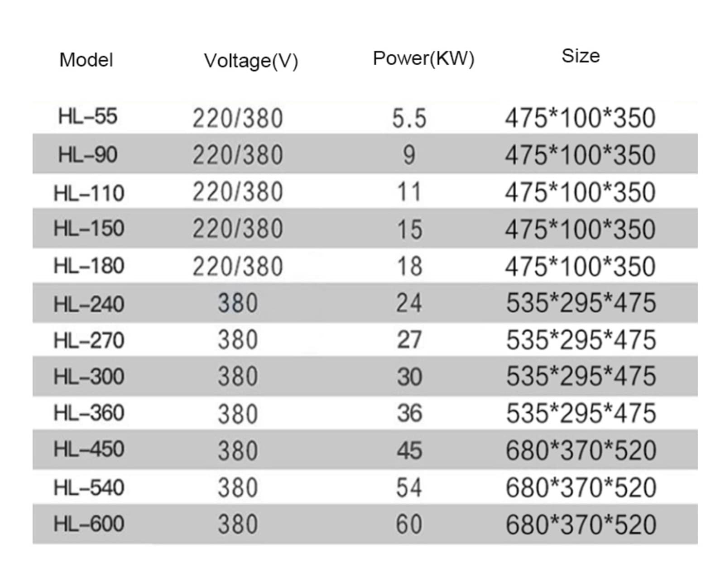Click the Voltage(V) column header
Screen dimensions: 725x588
251,61
